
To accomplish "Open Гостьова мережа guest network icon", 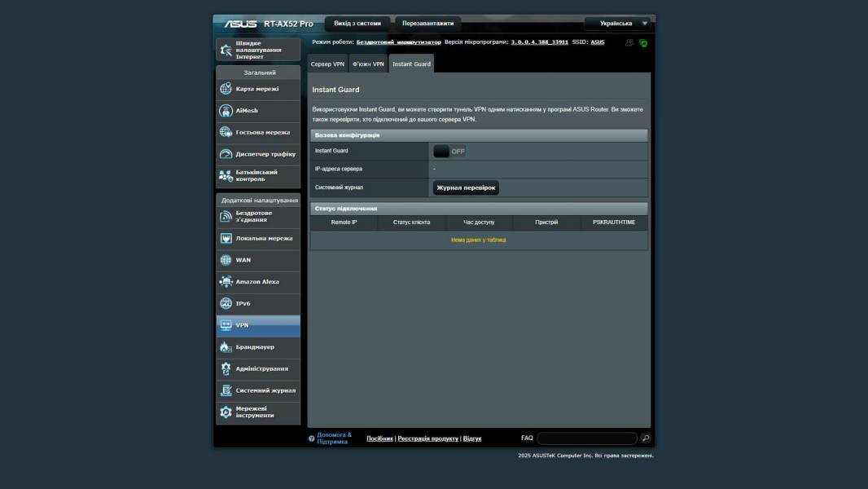I will (x=226, y=132).
